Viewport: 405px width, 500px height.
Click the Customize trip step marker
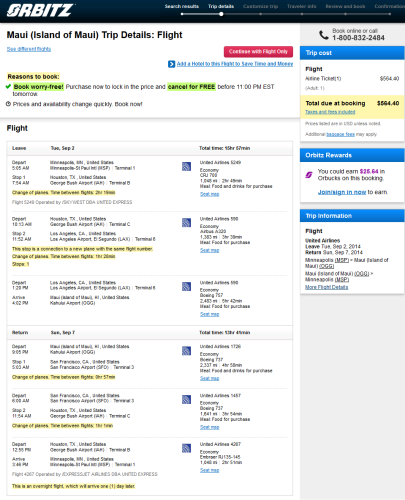click(x=260, y=14)
